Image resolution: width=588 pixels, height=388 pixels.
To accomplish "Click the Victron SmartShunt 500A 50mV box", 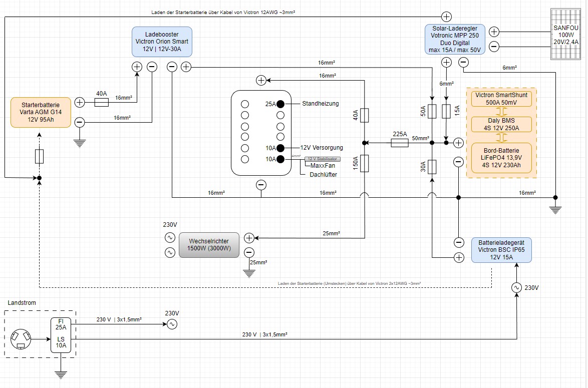I will click(501, 99).
